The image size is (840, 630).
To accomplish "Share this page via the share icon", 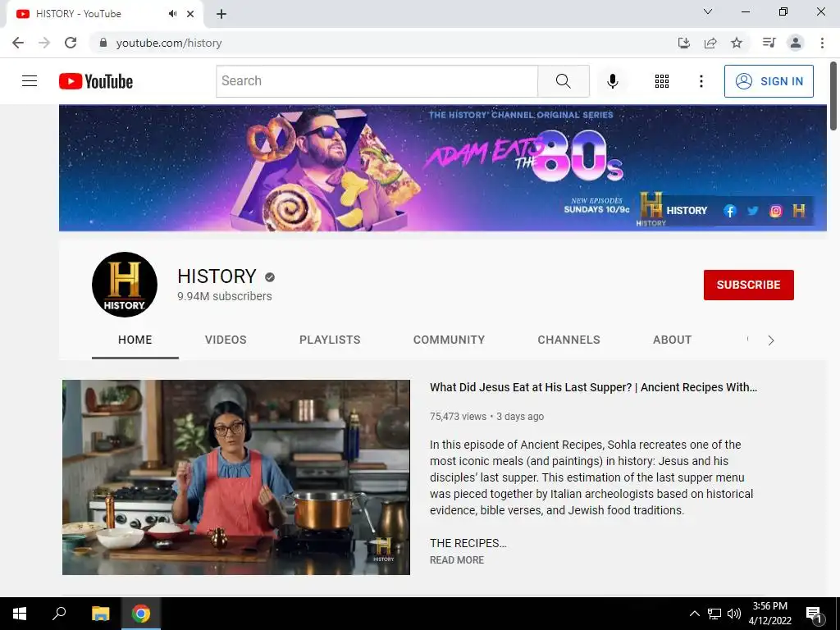I will click(x=710, y=43).
